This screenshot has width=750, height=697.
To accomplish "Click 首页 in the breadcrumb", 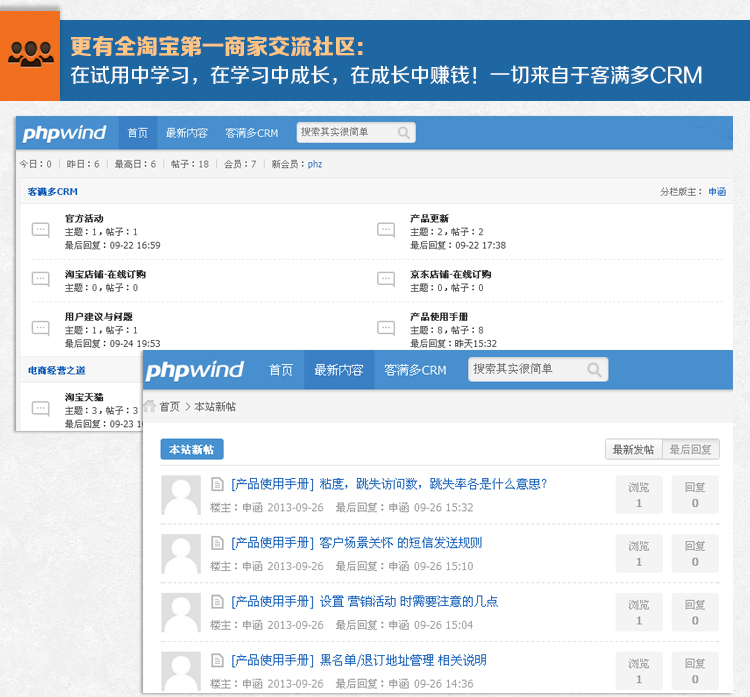I will 169,407.
